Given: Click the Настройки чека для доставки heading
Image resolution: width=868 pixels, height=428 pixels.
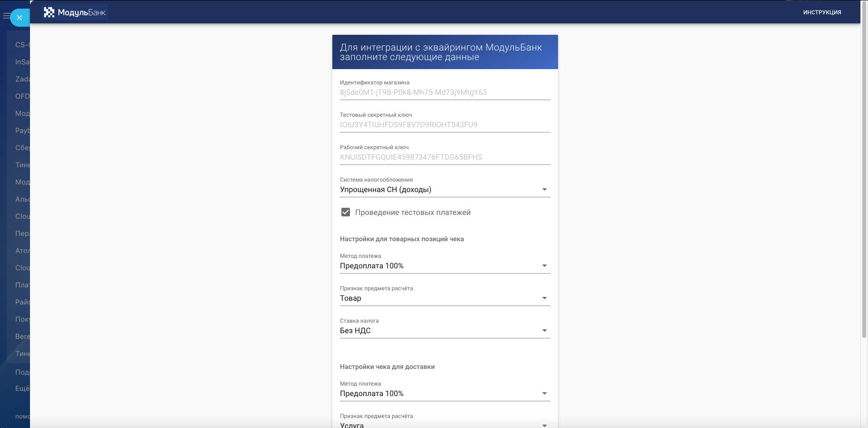Looking at the screenshot, I should click(387, 367).
